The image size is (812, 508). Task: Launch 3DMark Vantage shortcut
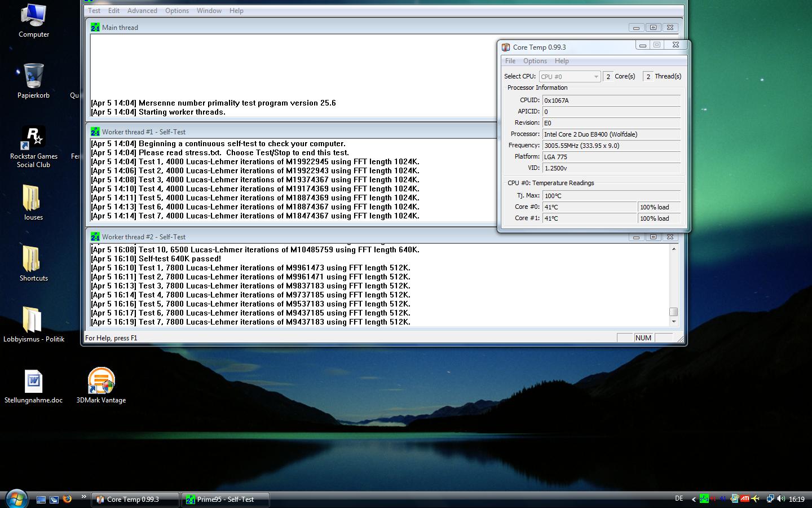point(101,387)
